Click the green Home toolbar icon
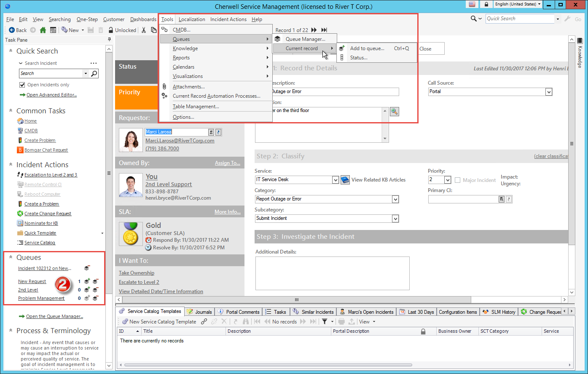588x374 pixels. click(43, 30)
